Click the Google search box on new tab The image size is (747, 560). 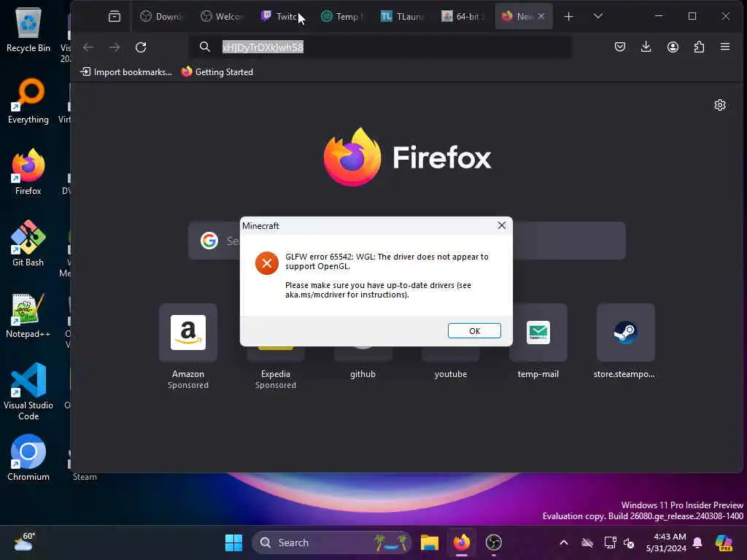pyautogui.click(x=407, y=241)
